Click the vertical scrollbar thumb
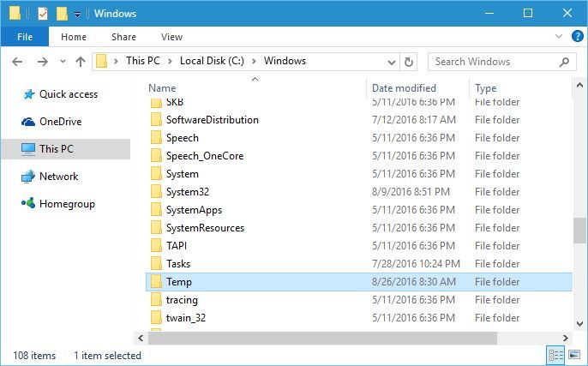588x366 pixels. pos(579,231)
